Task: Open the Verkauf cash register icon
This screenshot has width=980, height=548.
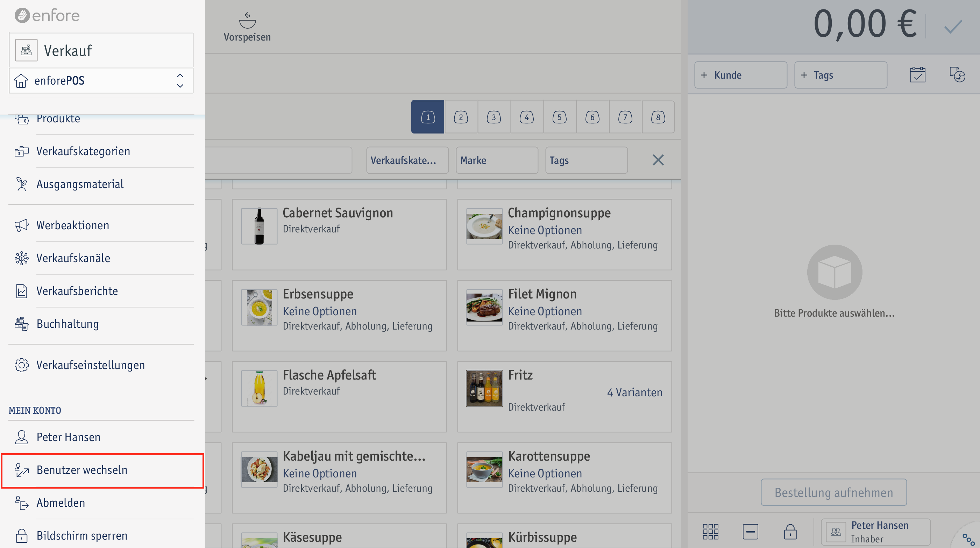Action: pos(26,50)
